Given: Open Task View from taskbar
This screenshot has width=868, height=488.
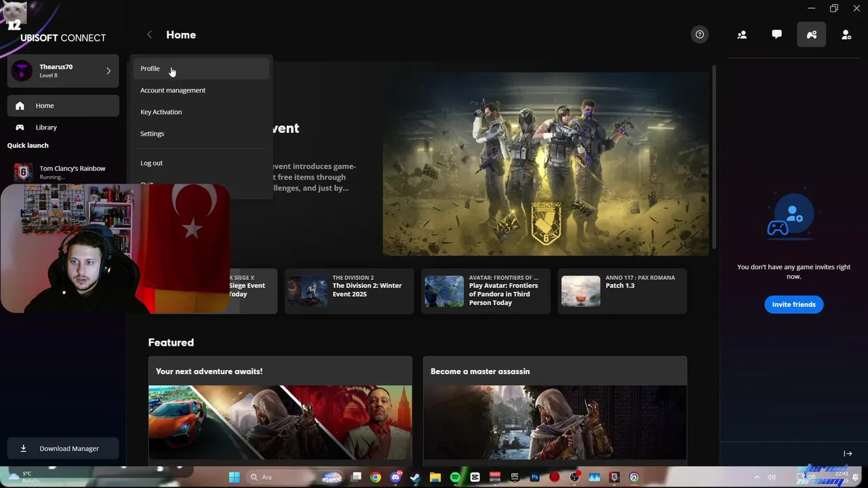Looking at the screenshot, I should point(356,477).
